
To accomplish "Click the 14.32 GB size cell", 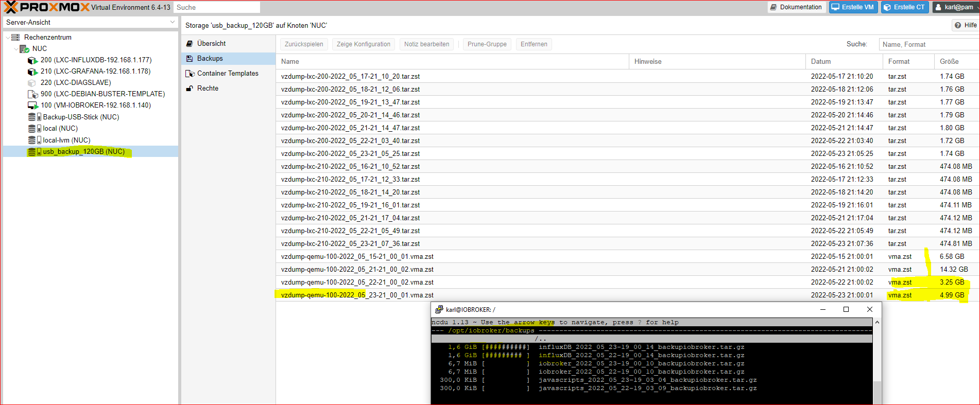I will 954,269.
